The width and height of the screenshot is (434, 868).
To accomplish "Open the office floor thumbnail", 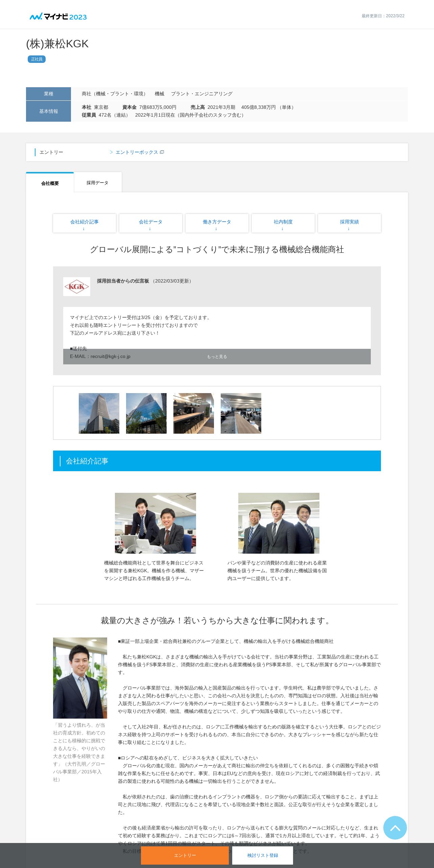I will [x=241, y=413].
